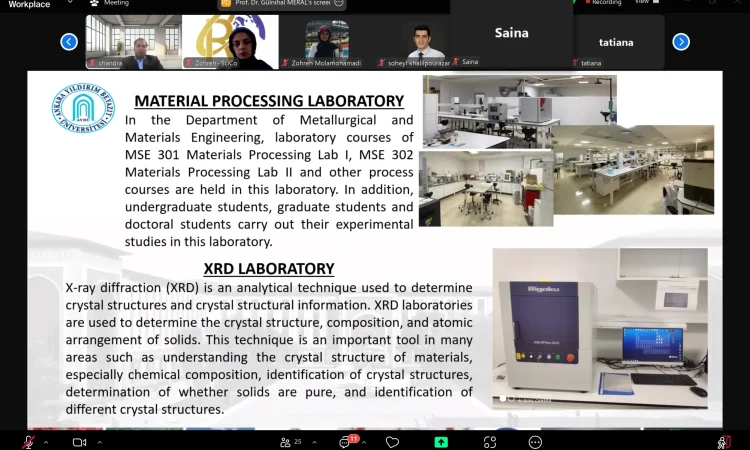Click the Prof. Dr. Gülnihal MERAL's screen label
This screenshot has width=750, height=450.
point(283,3)
